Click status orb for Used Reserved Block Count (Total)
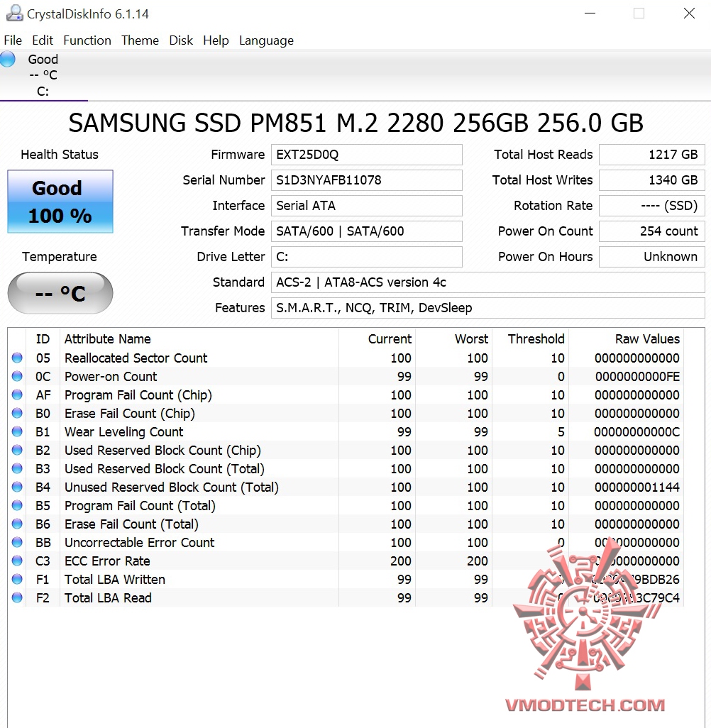 coord(17,468)
